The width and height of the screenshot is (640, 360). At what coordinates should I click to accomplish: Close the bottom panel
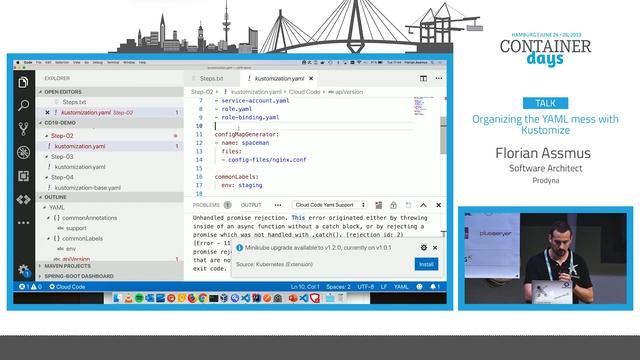click(x=438, y=205)
